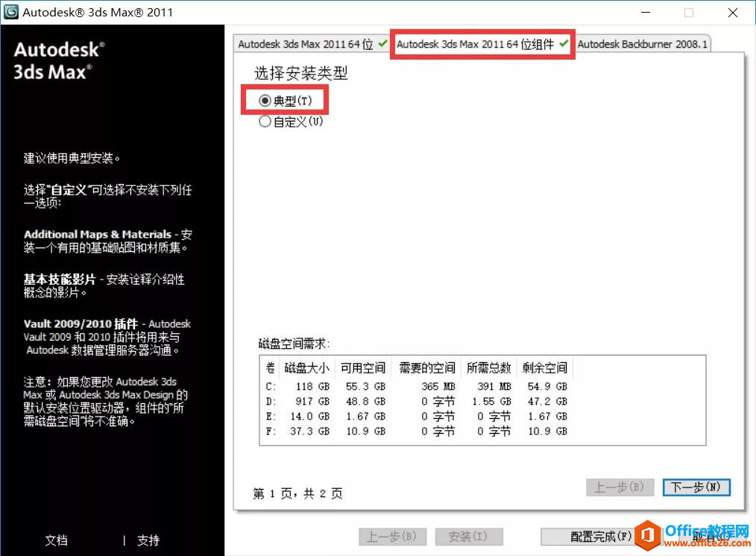Screen dimensions: 756x556
Task: Click the 可用空间 column header
Action: pos(363,368)
